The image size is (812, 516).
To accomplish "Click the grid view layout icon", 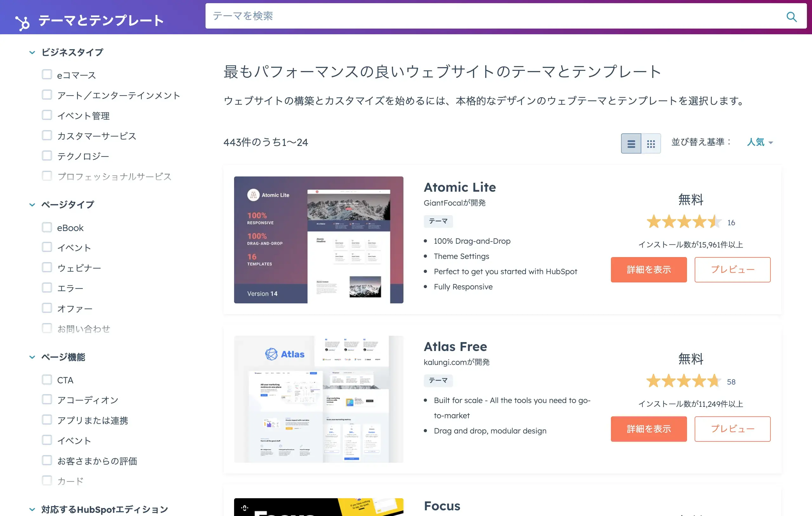I will 651,142.
